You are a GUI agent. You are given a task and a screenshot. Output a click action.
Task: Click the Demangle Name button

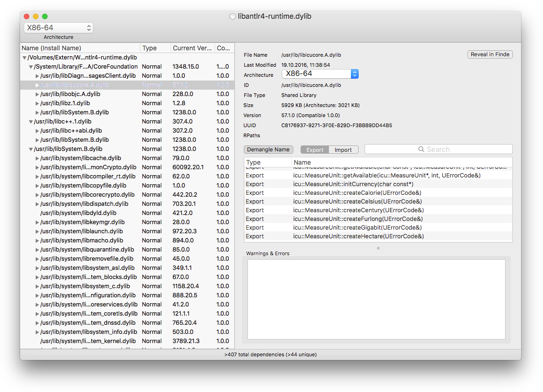(269, 150)
